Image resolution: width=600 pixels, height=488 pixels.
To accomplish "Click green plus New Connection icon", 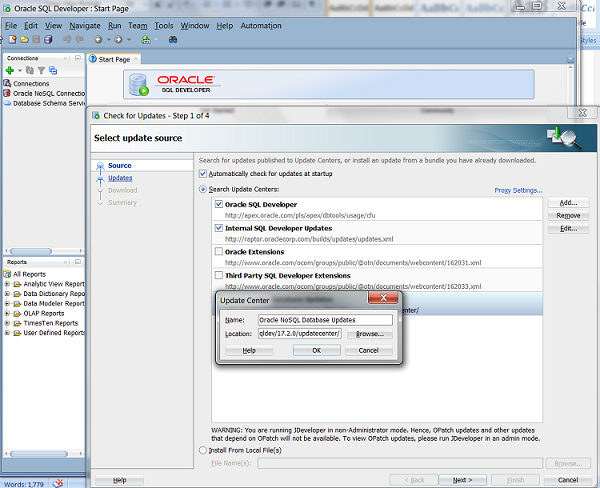I will pyautogui.click(x=10, y=70).
